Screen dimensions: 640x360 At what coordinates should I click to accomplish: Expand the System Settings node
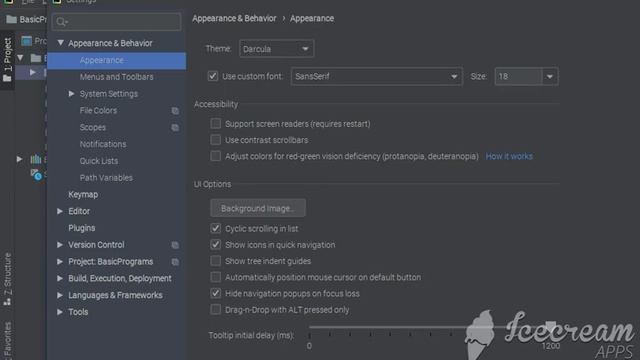click(x=71, y=94)
